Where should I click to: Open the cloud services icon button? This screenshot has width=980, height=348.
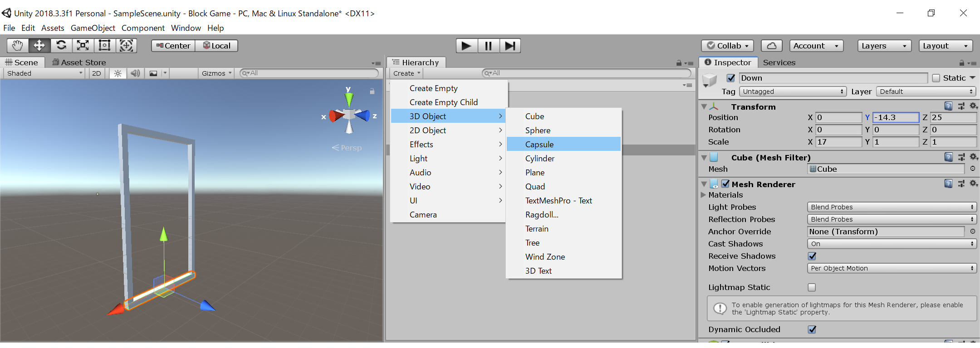pyautogui.click(x=771, y=46)
